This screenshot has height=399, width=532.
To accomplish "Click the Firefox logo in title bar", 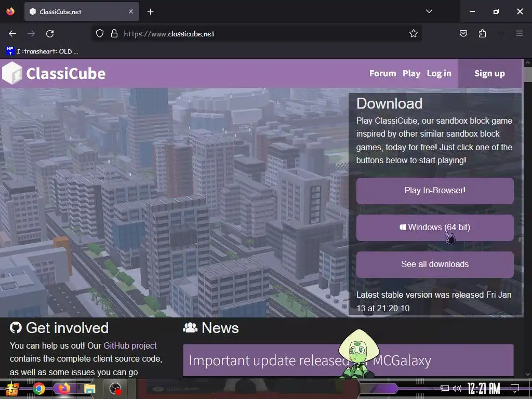I will point(10,11).
